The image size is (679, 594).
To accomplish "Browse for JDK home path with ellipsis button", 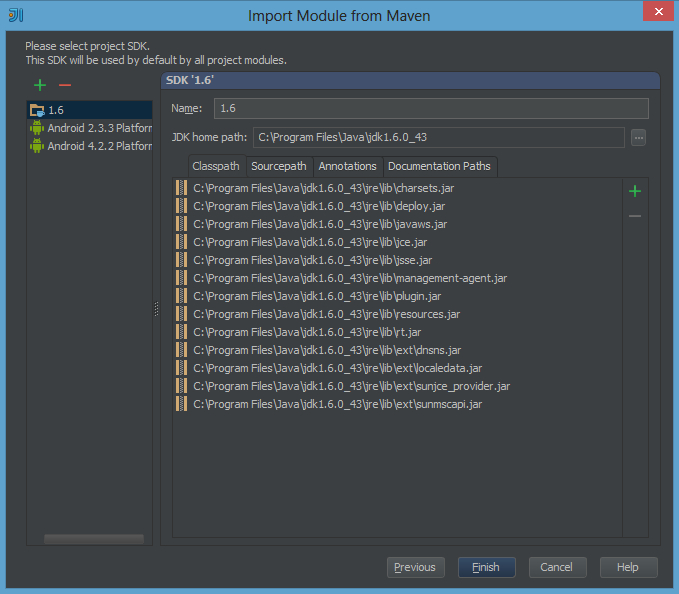I will pos(638,138).
